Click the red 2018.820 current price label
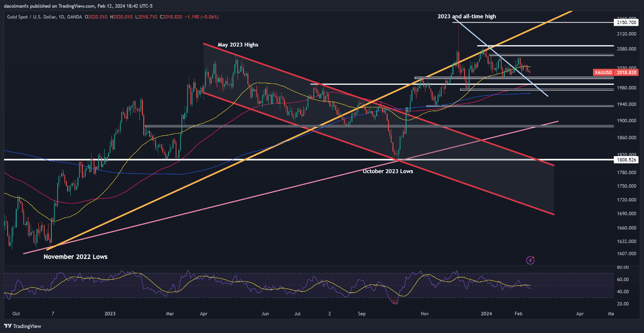 626,72
